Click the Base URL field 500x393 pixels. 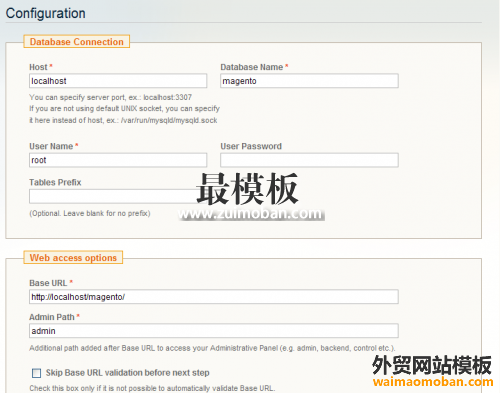click(214, 297)
